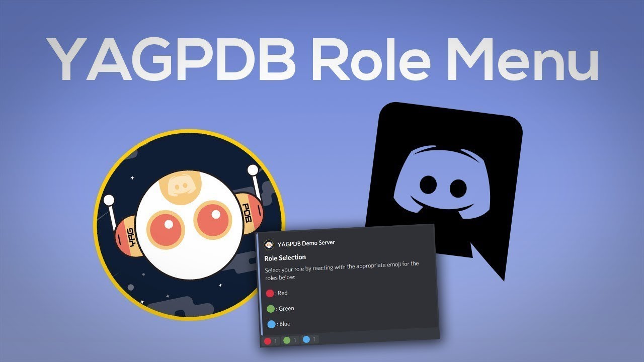
Task: Click the YAGPDB Demo Server name
Action: click(x=306, y=243)
